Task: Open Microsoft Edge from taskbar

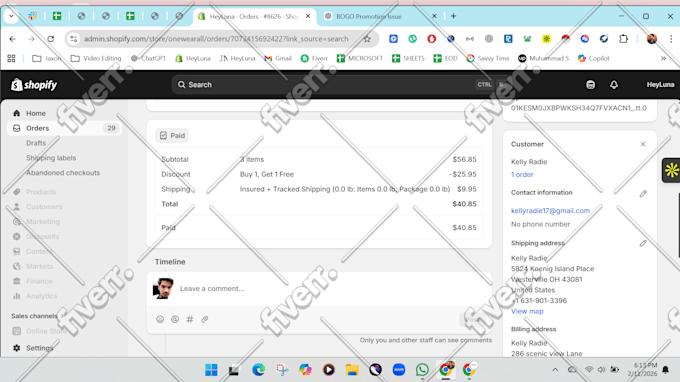Action: pyautogui.click(x=258, y=370)
